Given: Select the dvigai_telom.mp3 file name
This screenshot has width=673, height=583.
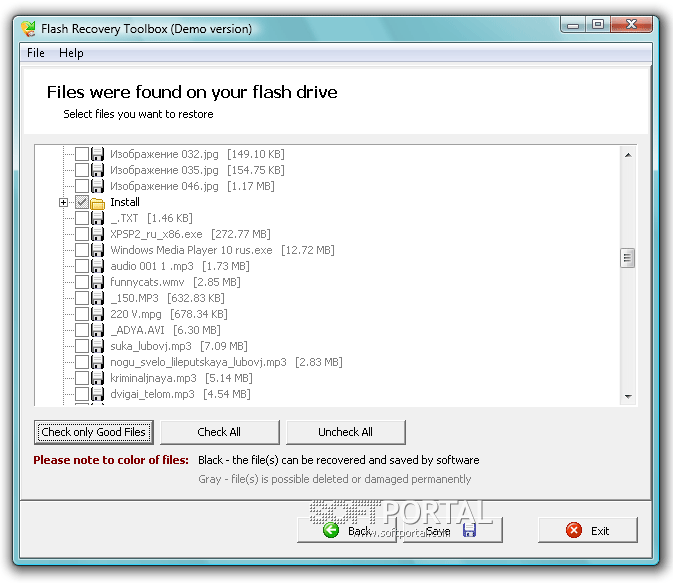Looking at the screenshot, I should (152, 394).
